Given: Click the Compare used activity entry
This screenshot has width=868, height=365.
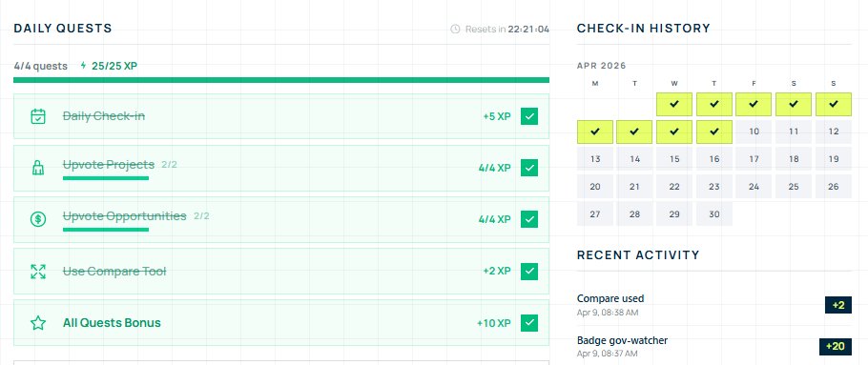Looking at the screenshot, I should pyautogui.click(x=714, y=305).
